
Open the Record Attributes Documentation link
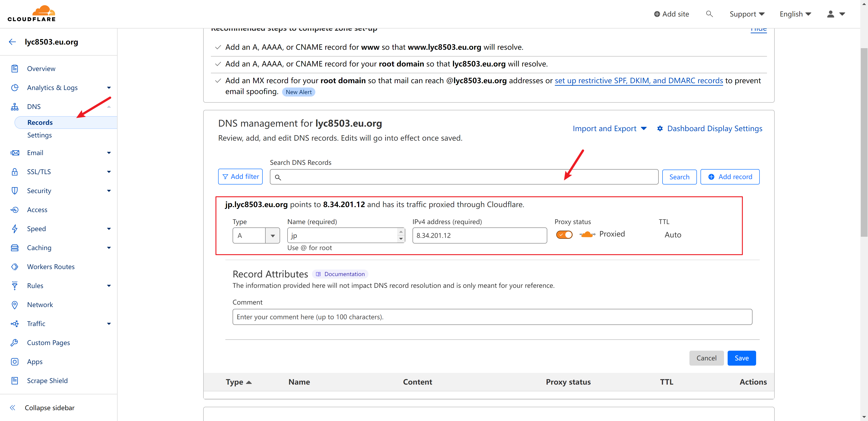point(340,274)
